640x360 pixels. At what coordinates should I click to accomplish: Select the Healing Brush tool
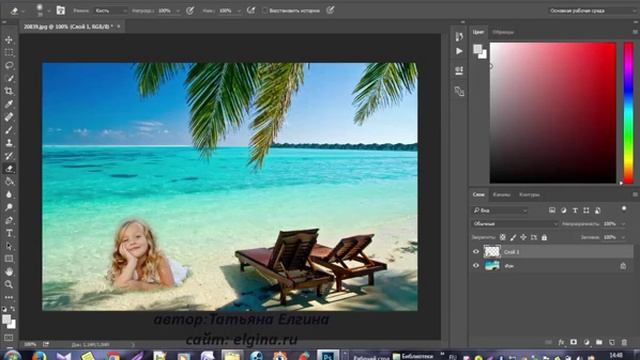pos(9,117)
